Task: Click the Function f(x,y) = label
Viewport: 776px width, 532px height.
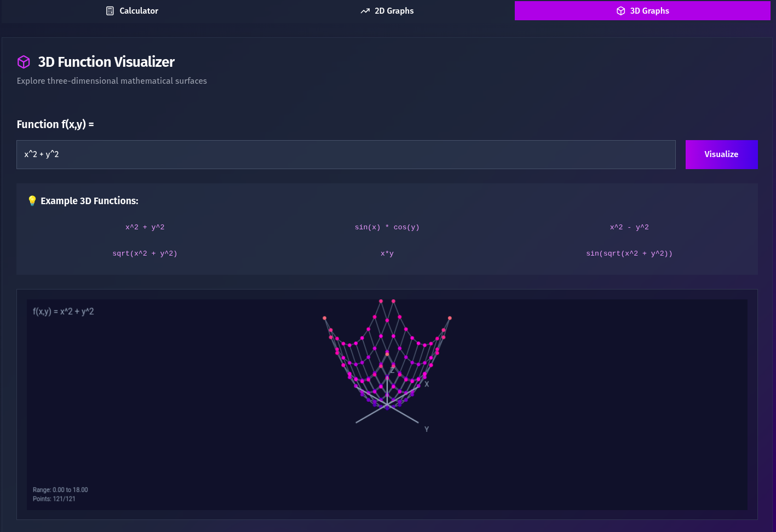Action: click(55, 124)
